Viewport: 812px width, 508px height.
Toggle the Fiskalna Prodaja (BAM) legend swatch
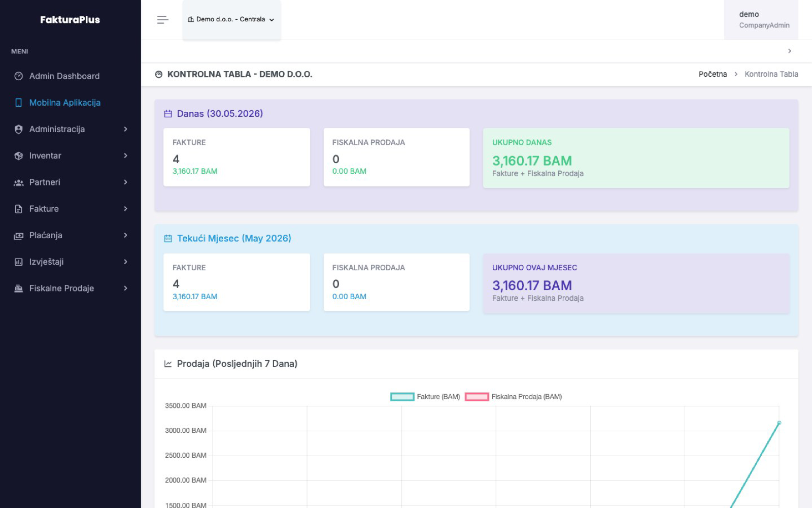click(x=477, y=397)
